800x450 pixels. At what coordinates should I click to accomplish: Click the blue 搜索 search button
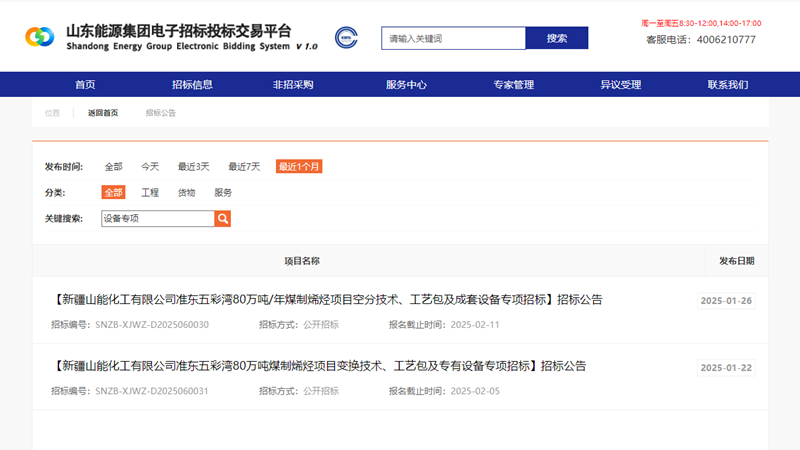pos(557,38)
